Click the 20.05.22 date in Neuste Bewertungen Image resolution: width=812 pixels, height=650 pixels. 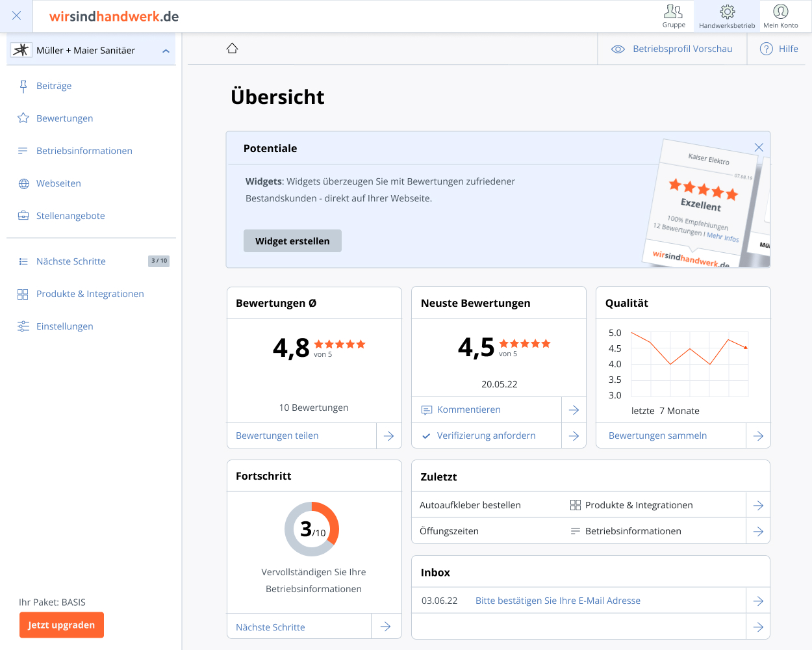[500, 384]
